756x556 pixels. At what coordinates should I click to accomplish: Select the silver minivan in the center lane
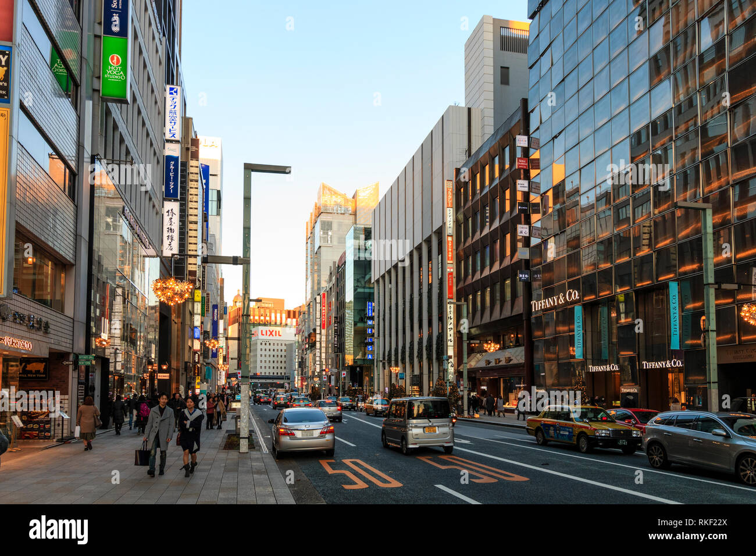point(418,424)
